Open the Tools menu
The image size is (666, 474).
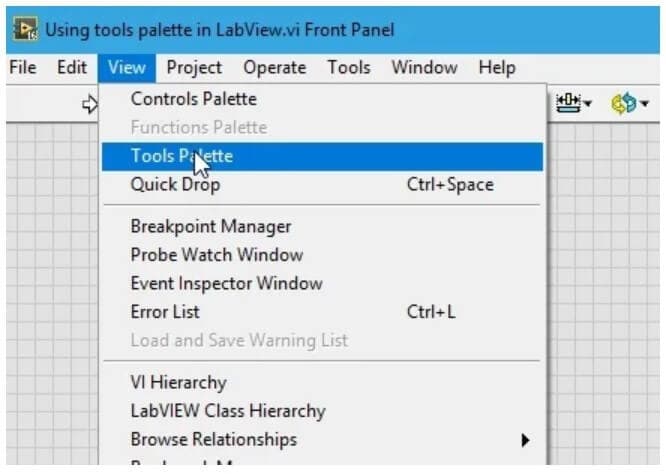click(349, 68)
